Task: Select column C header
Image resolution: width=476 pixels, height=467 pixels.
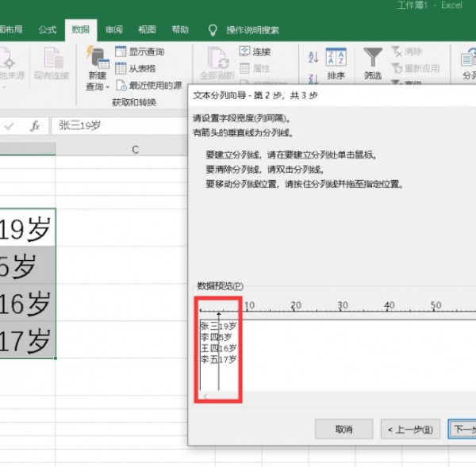Action: [122, 149]
